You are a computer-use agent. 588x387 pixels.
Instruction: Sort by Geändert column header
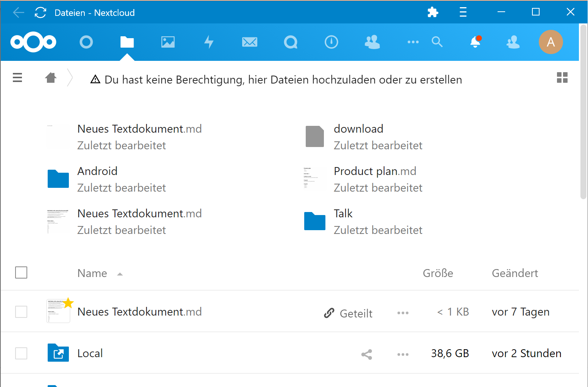pos(515,273)
